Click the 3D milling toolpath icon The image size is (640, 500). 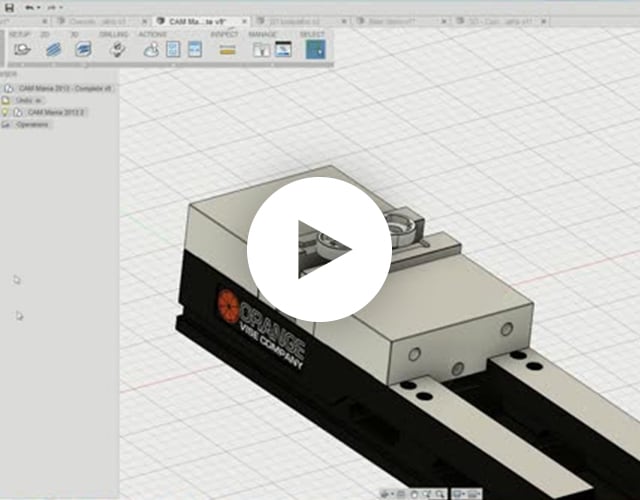(x=83, y=49)
